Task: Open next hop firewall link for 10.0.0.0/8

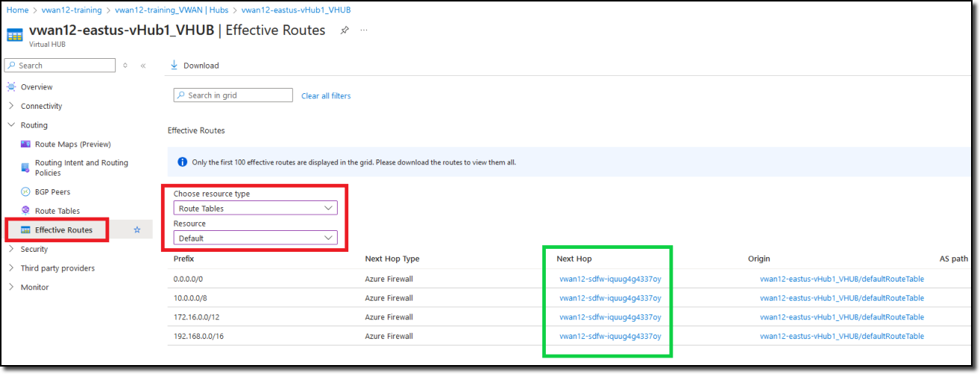Action: pyautogui.click(x=610, y=298)
